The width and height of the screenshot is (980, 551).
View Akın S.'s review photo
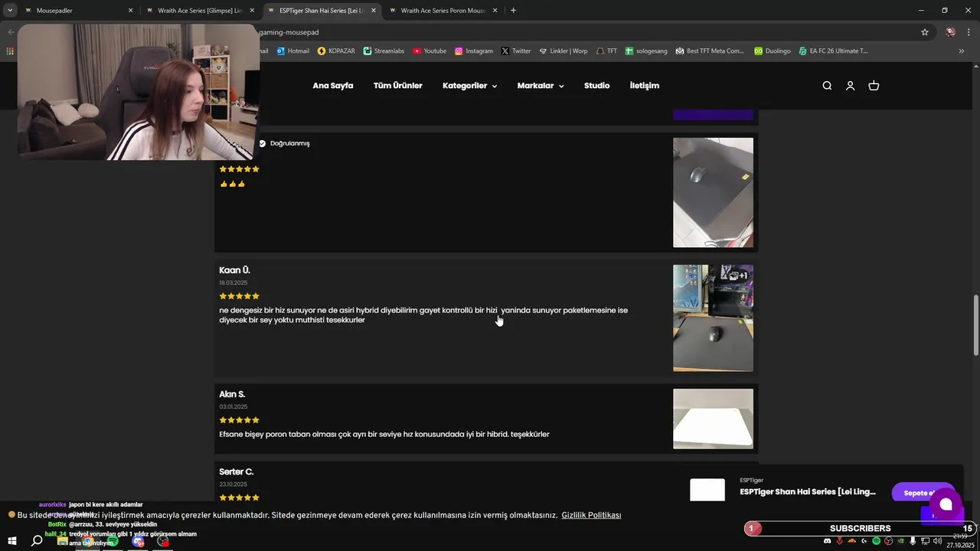(713, 419)
